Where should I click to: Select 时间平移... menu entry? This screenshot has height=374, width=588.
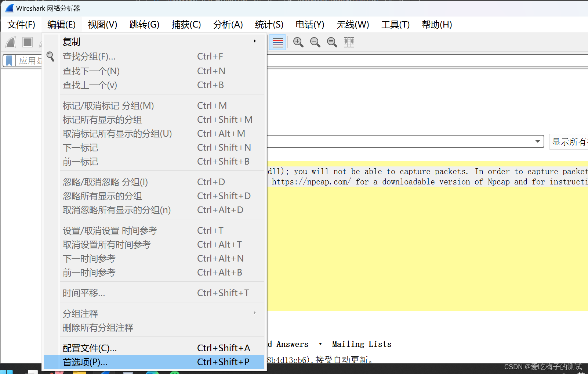click(154, 293)
